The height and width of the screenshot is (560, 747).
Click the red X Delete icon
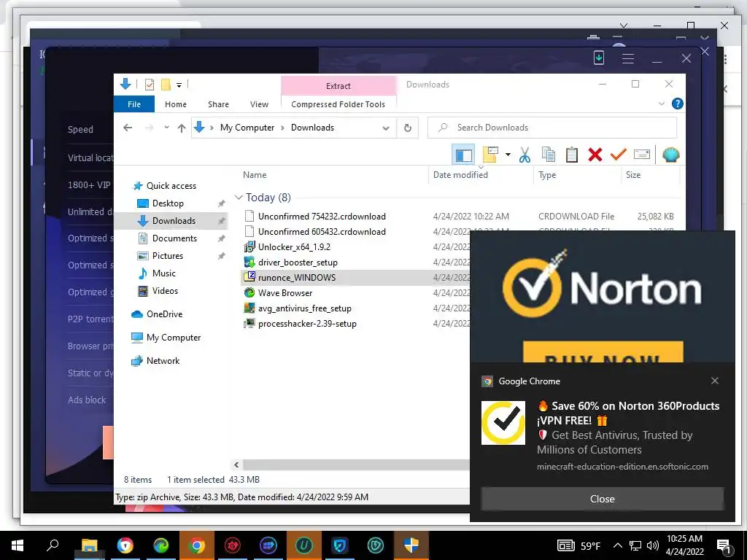tap(595, 155)
